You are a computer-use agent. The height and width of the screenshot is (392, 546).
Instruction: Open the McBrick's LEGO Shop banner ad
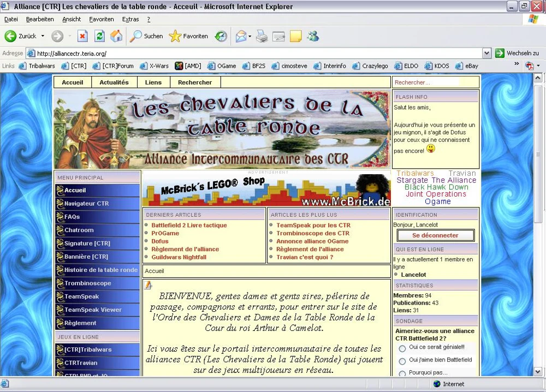(x=267, y=190)
